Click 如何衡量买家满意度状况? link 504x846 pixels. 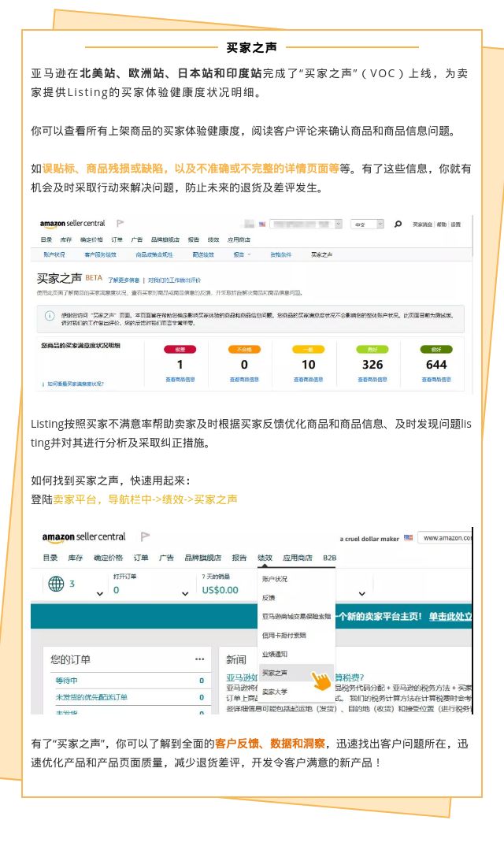(76, 384)
